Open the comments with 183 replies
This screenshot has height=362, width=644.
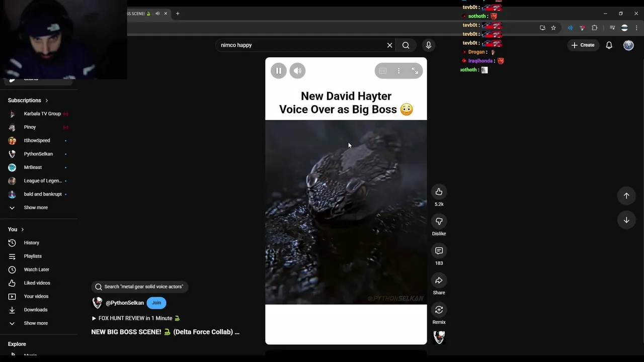pyautogui.click(x=439, y=251)
